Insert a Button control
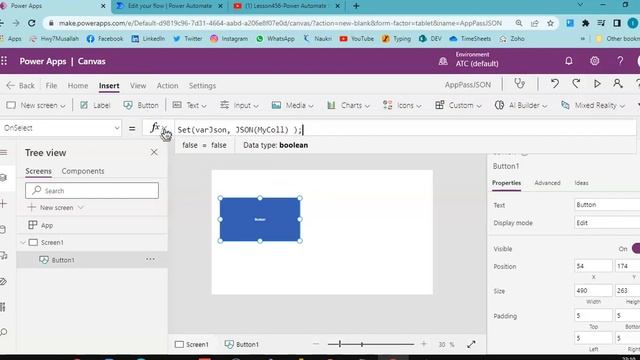The image size is (640, 360). (x=141, y=105)
